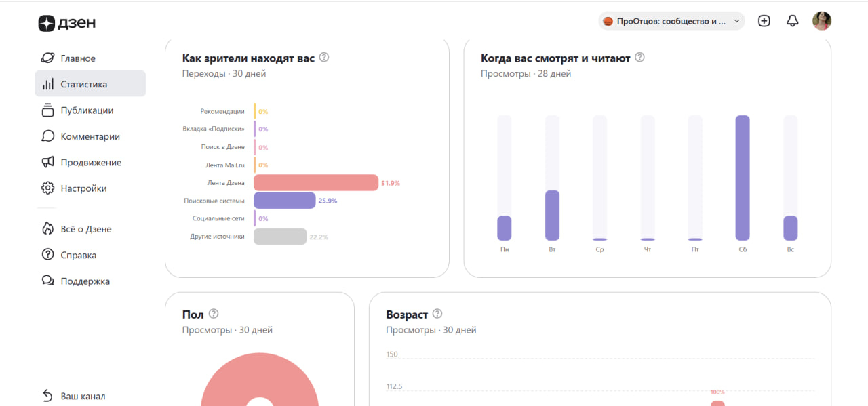Click the Thursday (Чт) views bar

click(x=648, y=239)
